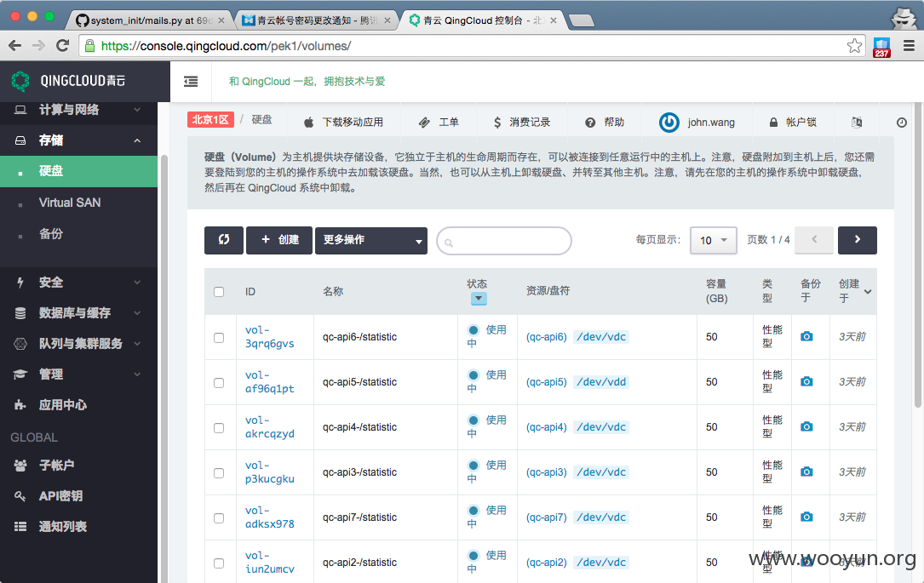Open snapshot camera for vol-3qrq6gvs
924x583 pixels.
coord(806,336)
